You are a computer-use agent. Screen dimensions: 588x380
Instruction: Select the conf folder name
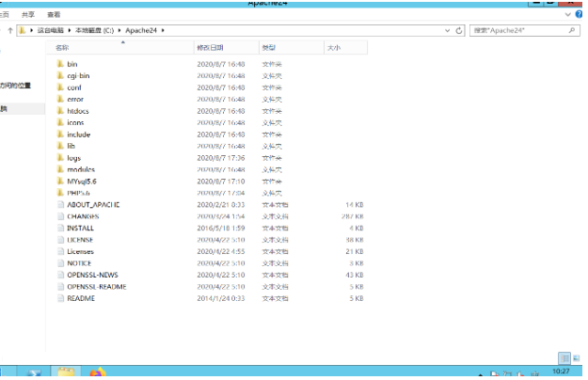[74, 87]
